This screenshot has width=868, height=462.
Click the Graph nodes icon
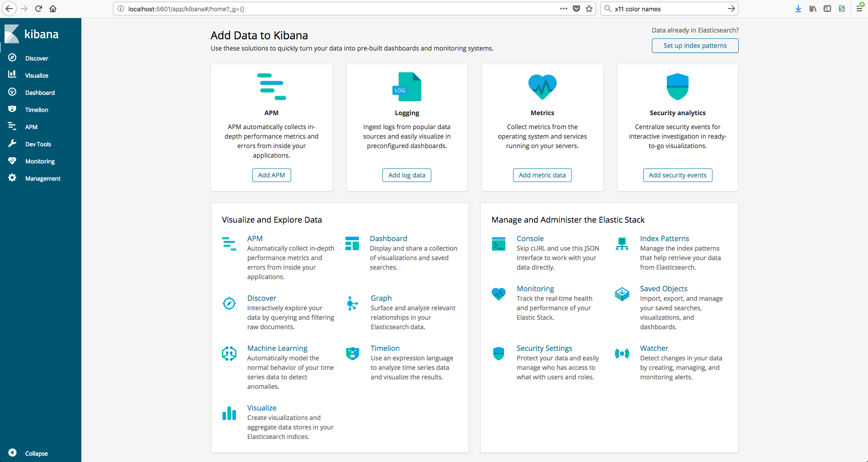[352, 303]
